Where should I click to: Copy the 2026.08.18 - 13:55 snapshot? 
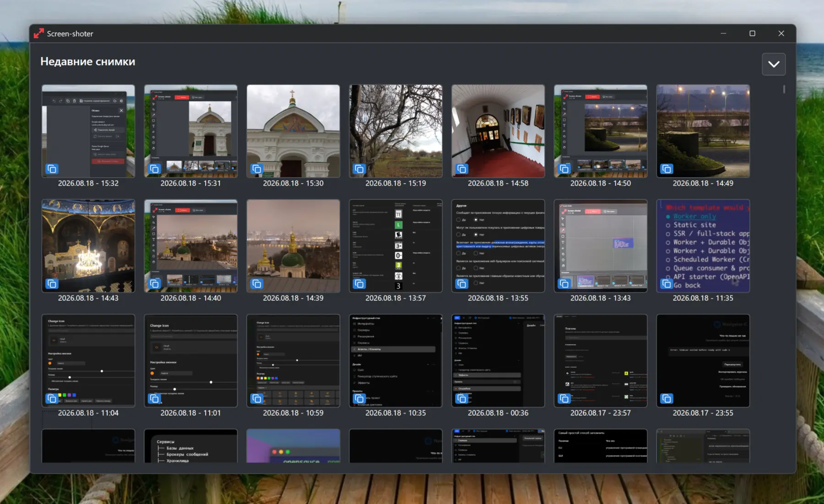tap(462, 284)
